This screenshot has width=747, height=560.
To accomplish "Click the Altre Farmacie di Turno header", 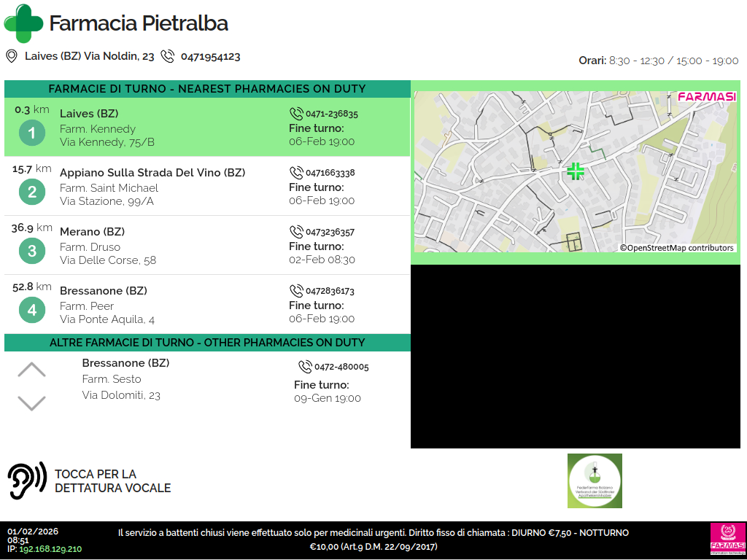I will click(x=207, y=343).
